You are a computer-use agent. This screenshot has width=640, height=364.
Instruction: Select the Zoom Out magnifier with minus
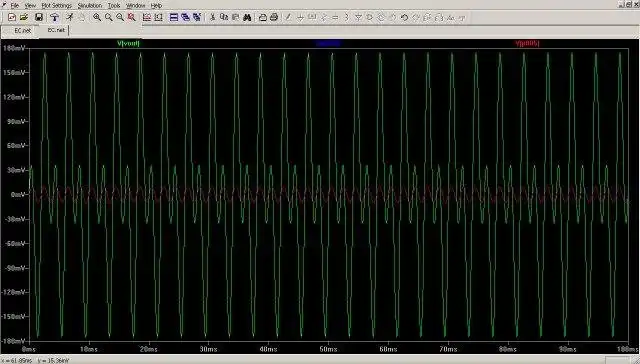pos(120,17)
